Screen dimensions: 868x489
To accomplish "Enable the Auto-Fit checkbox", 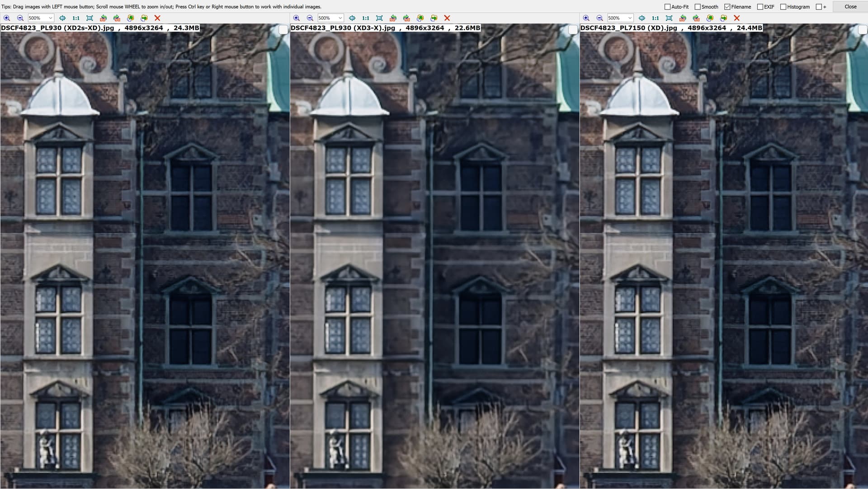I will click(667, 7).
